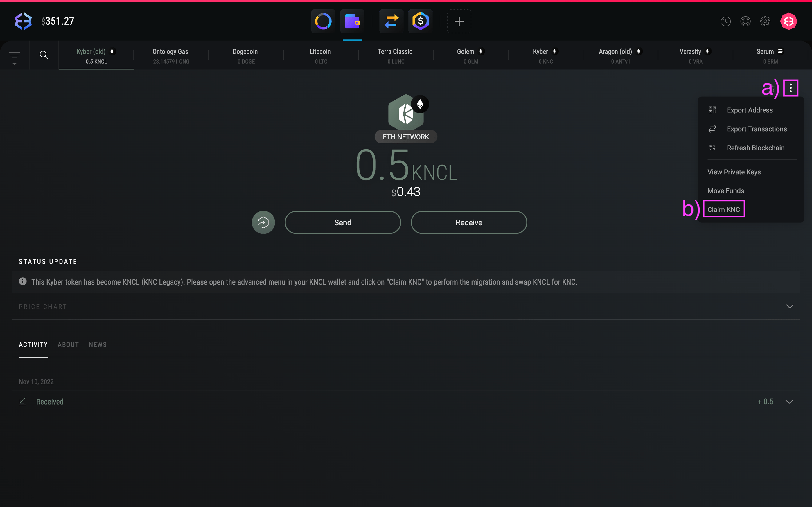Click the pink Exodus profile icon
Viewport: 812px width, 507px height.
click(x=788, y=21)
